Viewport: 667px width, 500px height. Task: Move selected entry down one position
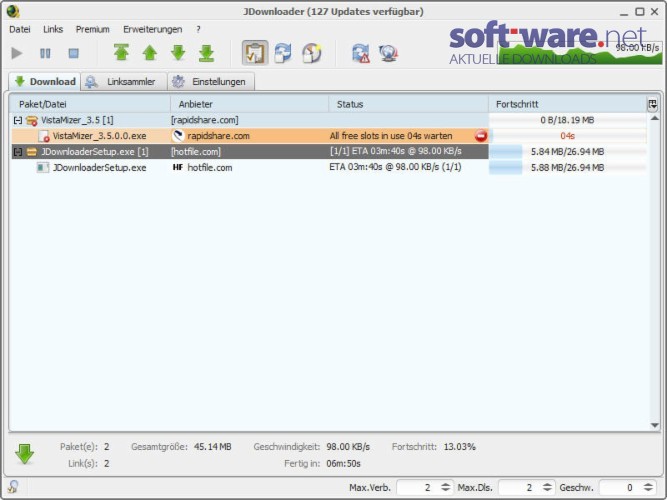178,53
